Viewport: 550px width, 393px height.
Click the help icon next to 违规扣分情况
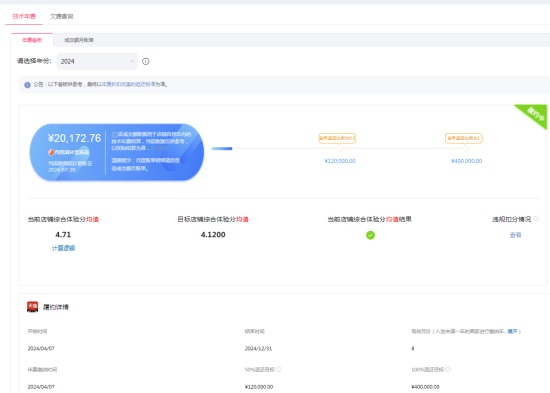click(x=536, y=219)
